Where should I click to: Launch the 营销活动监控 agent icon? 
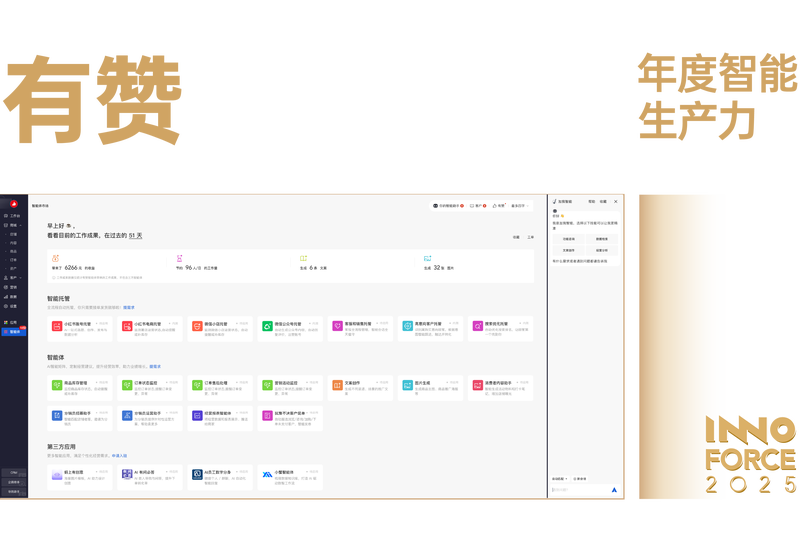click(x=267, y=385)
